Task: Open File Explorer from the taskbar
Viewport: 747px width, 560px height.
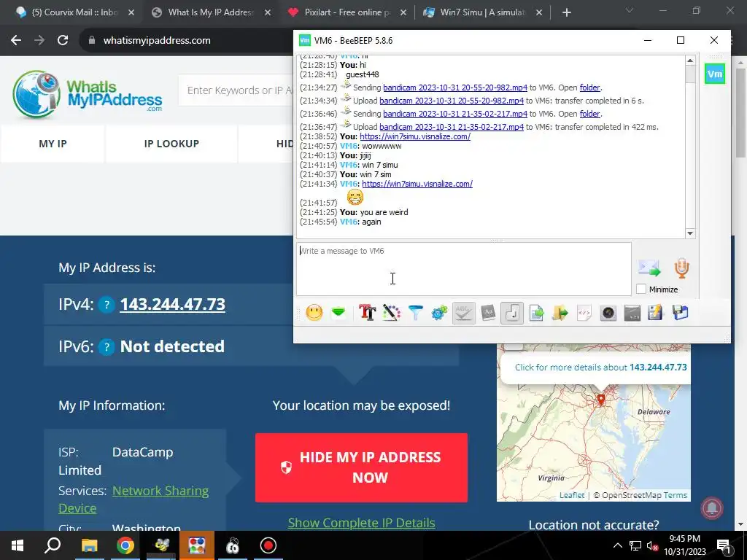Action: (89, 545)
